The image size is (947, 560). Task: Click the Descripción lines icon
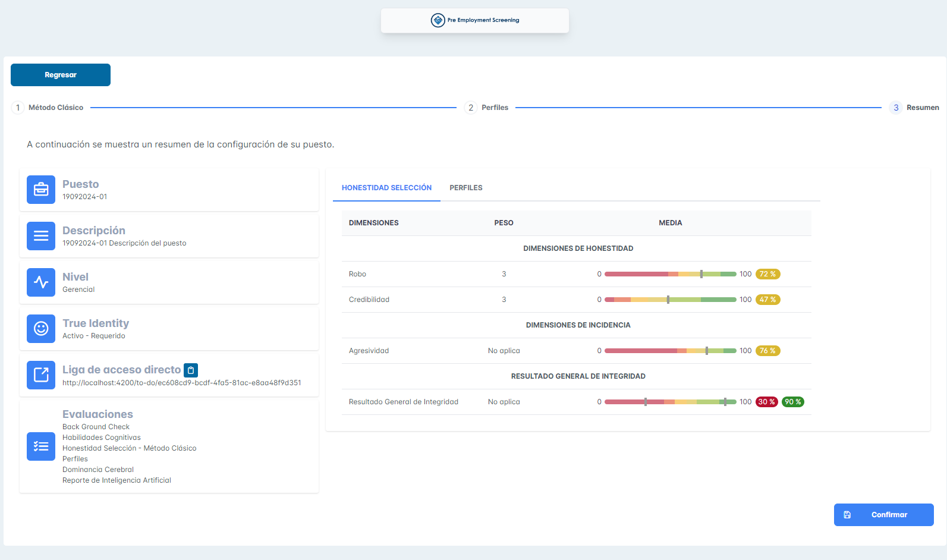[41, 236]
